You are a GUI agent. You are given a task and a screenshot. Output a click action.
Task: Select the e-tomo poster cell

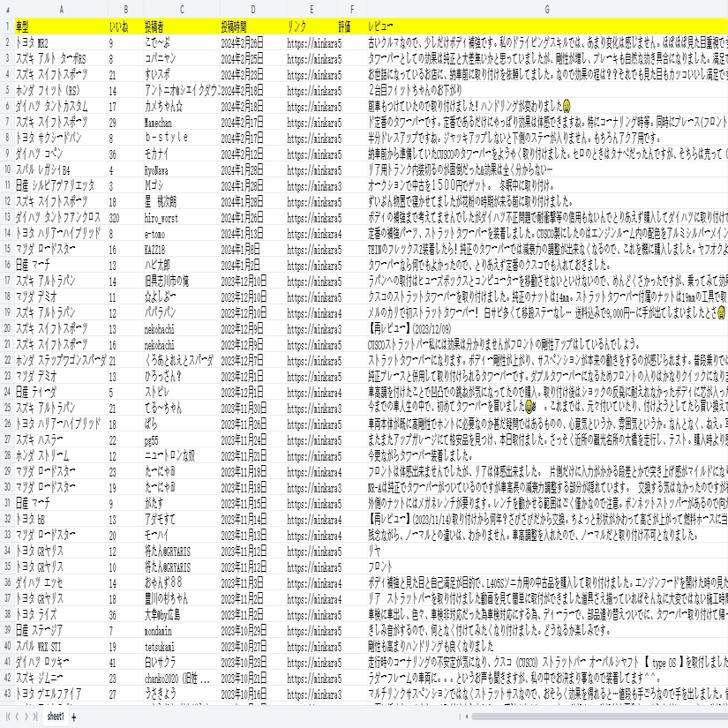[182, 233]
